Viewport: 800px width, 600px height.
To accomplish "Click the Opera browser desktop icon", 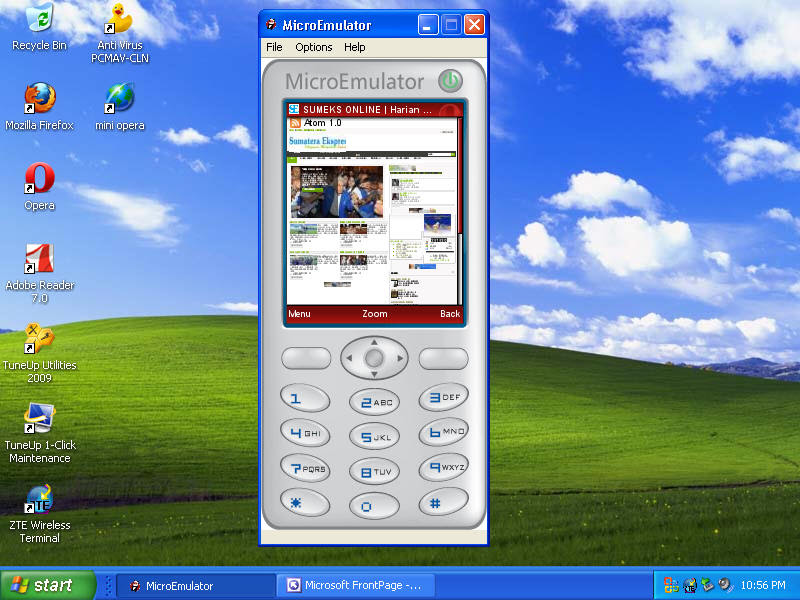I will tap(39, 187).
